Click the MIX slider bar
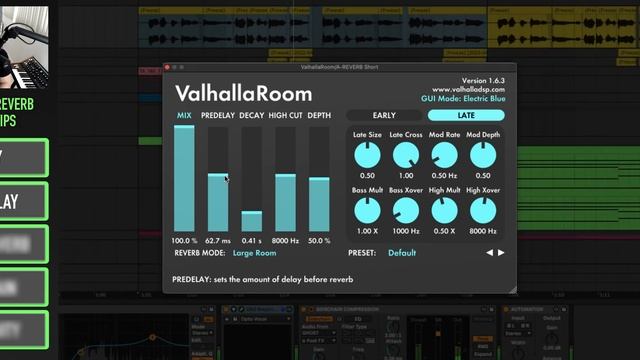 pos(184,179)
